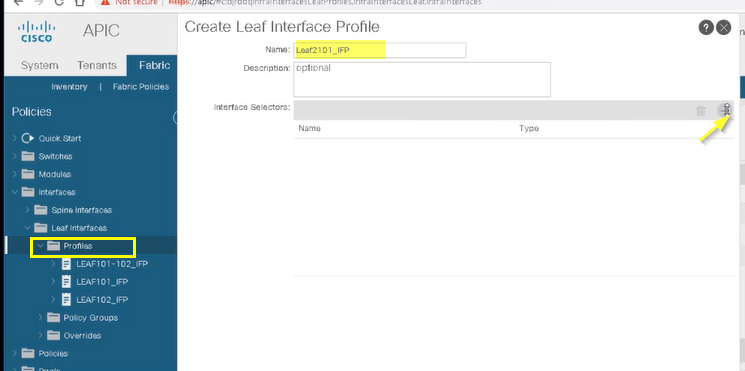Viewport: 745px width, 371px height.
Task: Click the add Interface Selector plus icon
Action: pos(725,111)
